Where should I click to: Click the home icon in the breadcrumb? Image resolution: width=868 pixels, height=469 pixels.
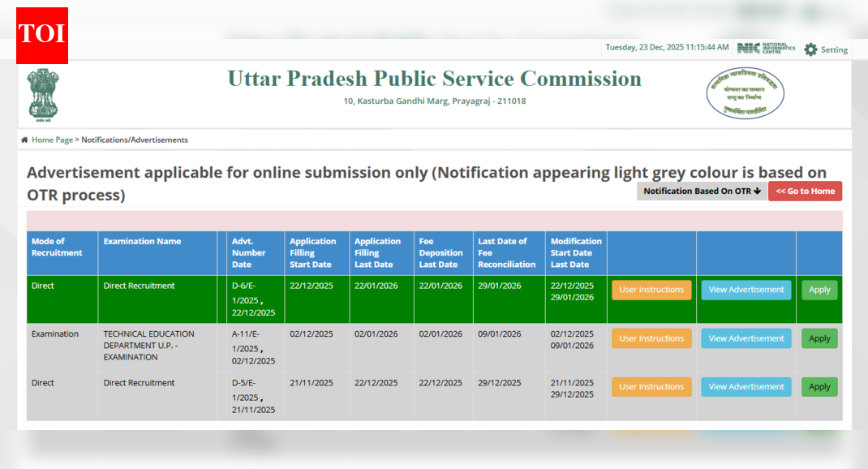click(24, 140)
